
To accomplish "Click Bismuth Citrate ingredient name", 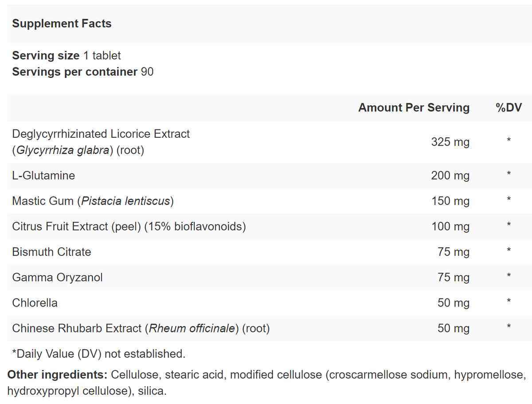I will click(51, 252).
